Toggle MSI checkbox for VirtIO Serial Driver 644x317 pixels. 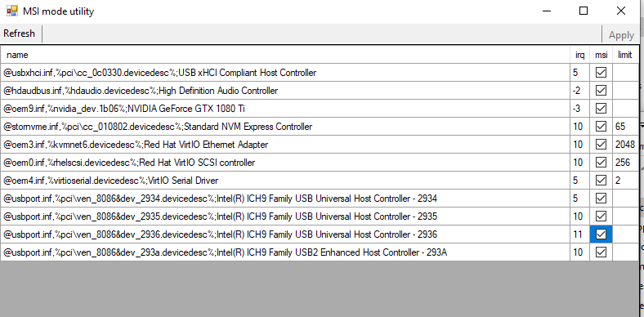click(x=601, y=181)
